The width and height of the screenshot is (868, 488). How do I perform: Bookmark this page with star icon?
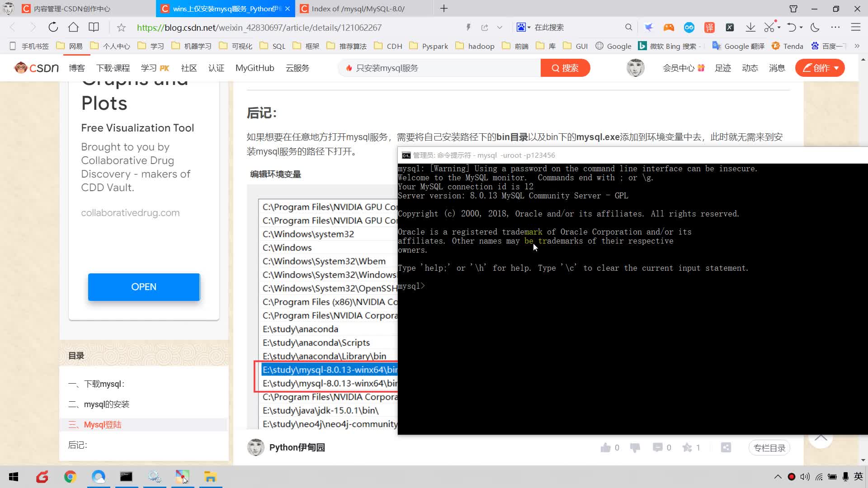click(x=121, y=28)
